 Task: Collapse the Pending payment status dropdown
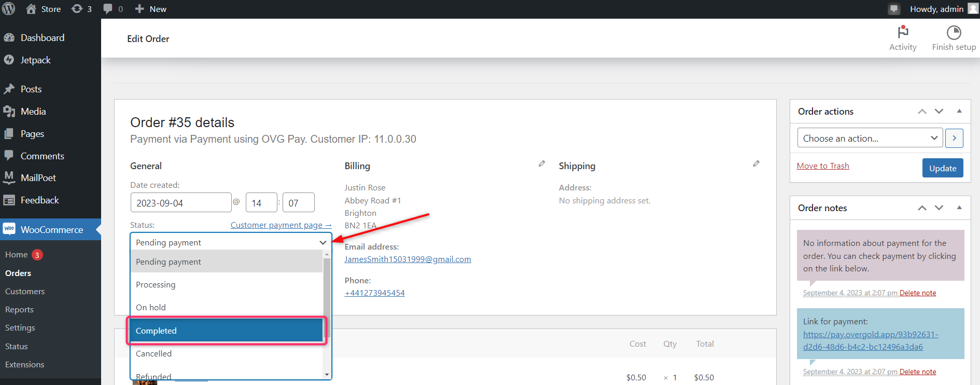point(231,242)
